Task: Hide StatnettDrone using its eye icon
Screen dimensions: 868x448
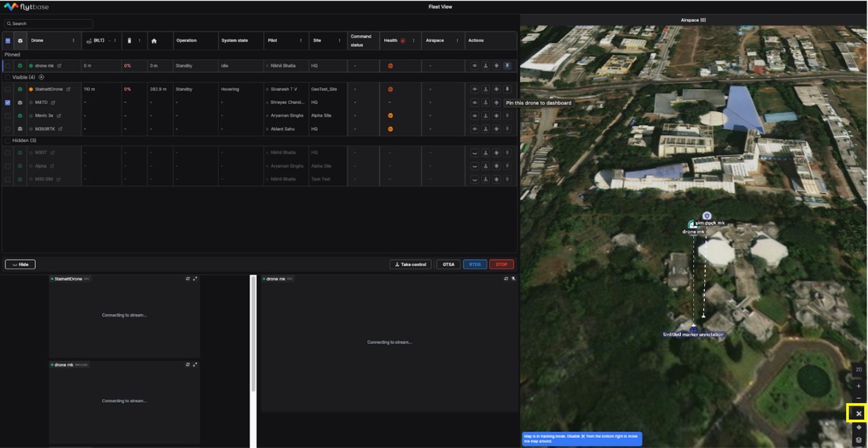Action: click(475, 89)
